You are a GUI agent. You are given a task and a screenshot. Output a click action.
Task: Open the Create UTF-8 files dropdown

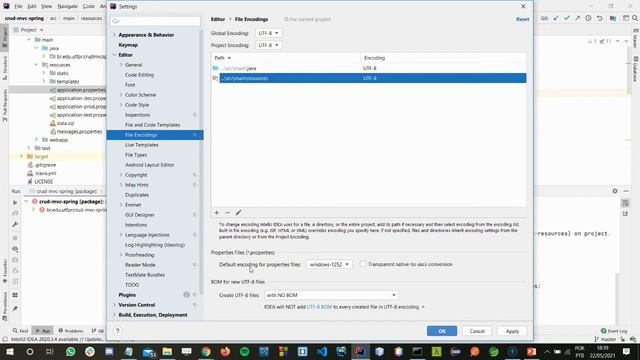(x=331, y=295)
